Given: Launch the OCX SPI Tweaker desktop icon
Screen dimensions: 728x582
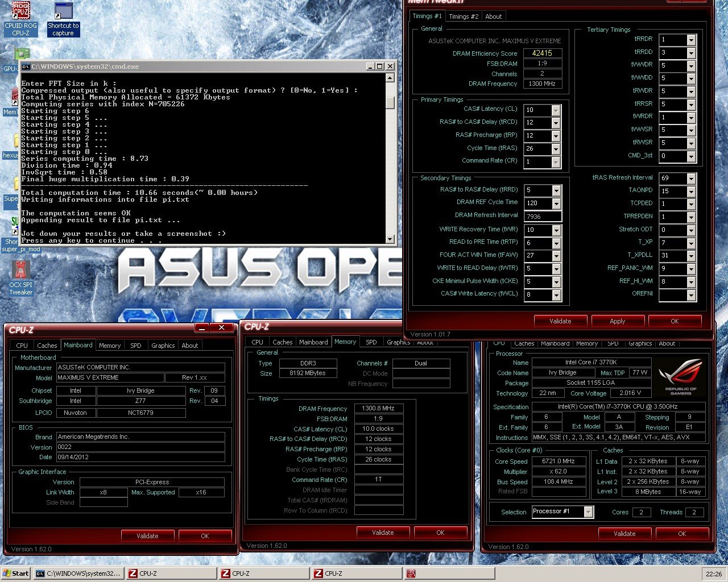Looking at the screenshot, I should pos(21,271).
